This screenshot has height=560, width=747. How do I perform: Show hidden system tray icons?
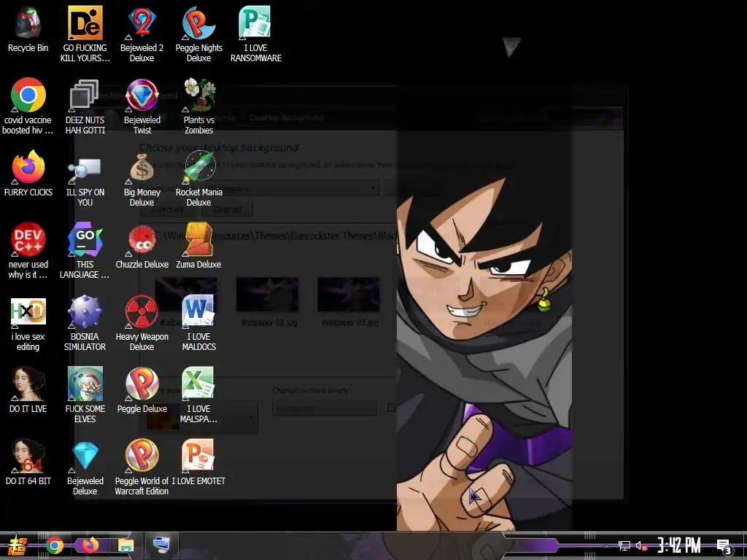pos(606,545)
